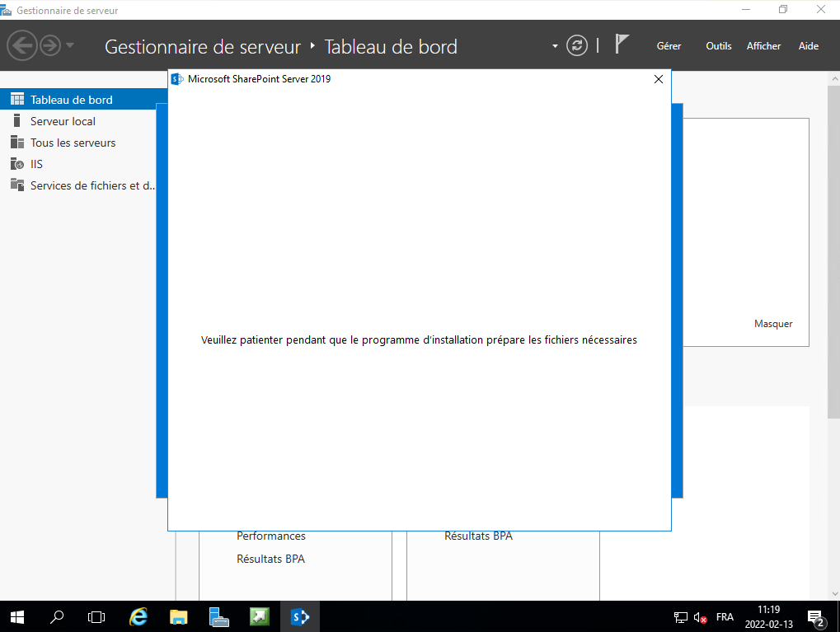
Task: Click the Tableau de bord grid icon
Action: (x=17, y=99)
